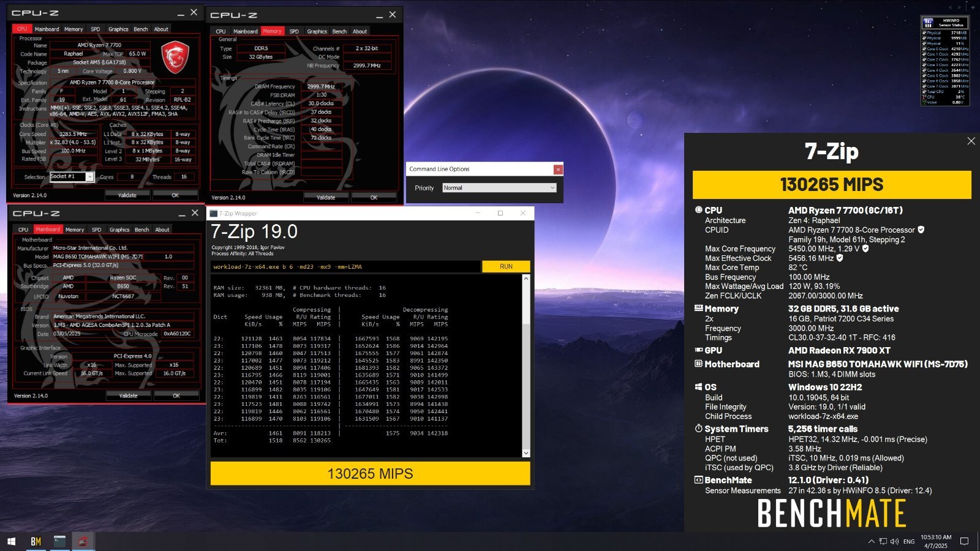Click the MSI dragon logo in CPU-Z
This screenshot has width=980, height=551.
point(175,57)
